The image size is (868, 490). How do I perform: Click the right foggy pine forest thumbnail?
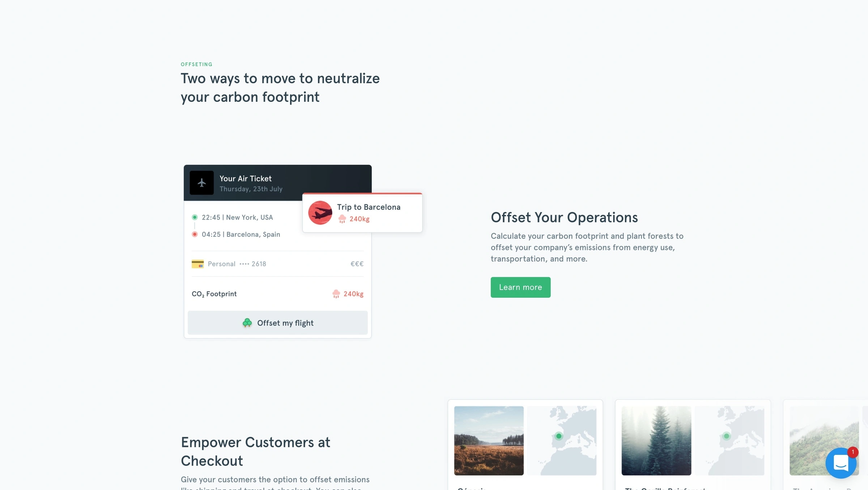tap(656, 440)
